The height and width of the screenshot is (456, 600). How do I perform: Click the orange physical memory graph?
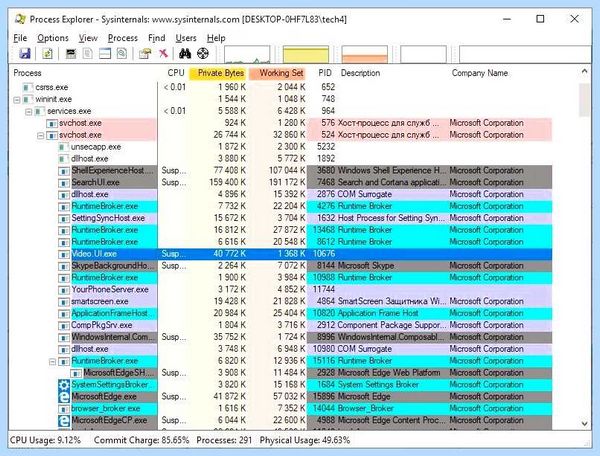[364, 54]
